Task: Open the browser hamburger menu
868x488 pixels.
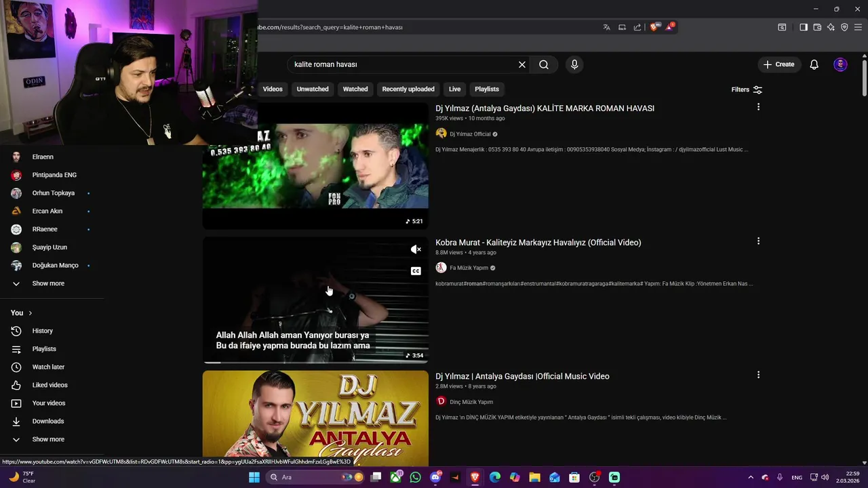Action: [858, 27]
